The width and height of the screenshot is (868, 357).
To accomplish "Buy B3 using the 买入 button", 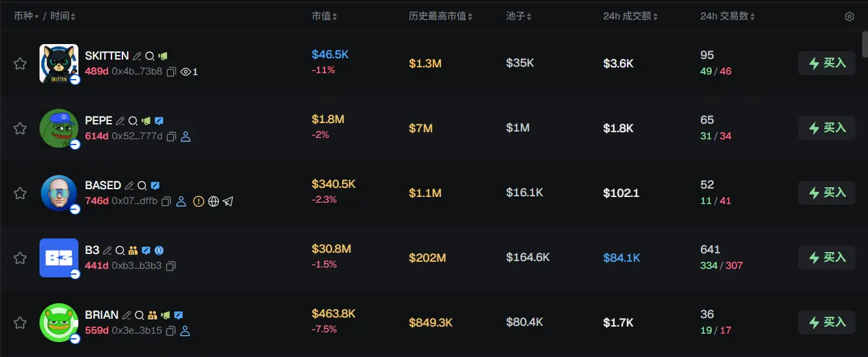I will pyautogui.click(x=827, y=258).
